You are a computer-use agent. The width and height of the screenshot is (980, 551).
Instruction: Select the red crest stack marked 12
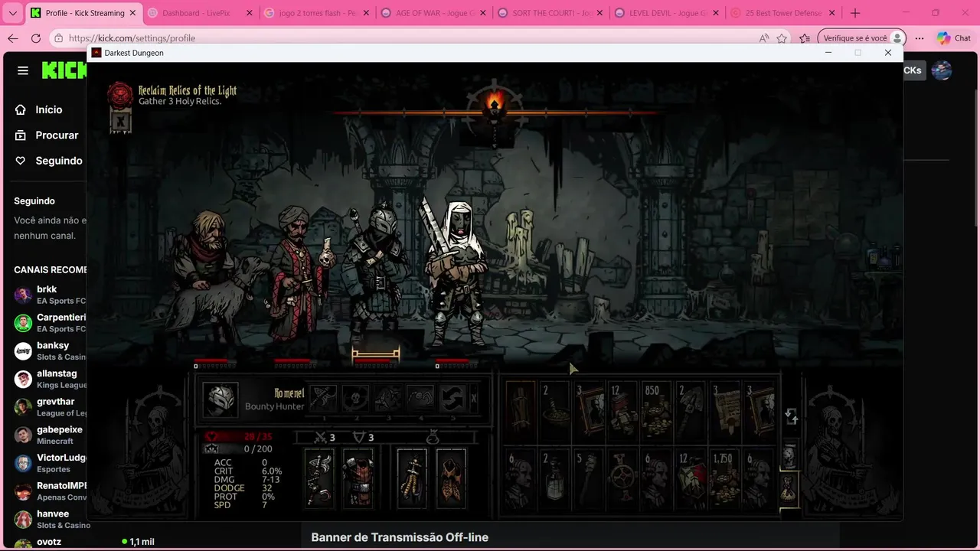pos(692,480)
